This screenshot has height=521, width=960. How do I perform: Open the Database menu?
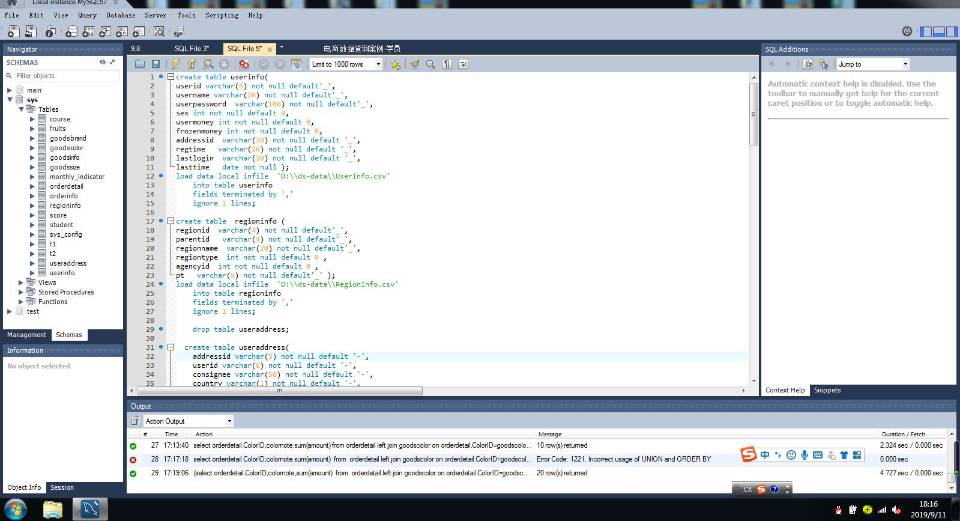click(x=121, y=16)
